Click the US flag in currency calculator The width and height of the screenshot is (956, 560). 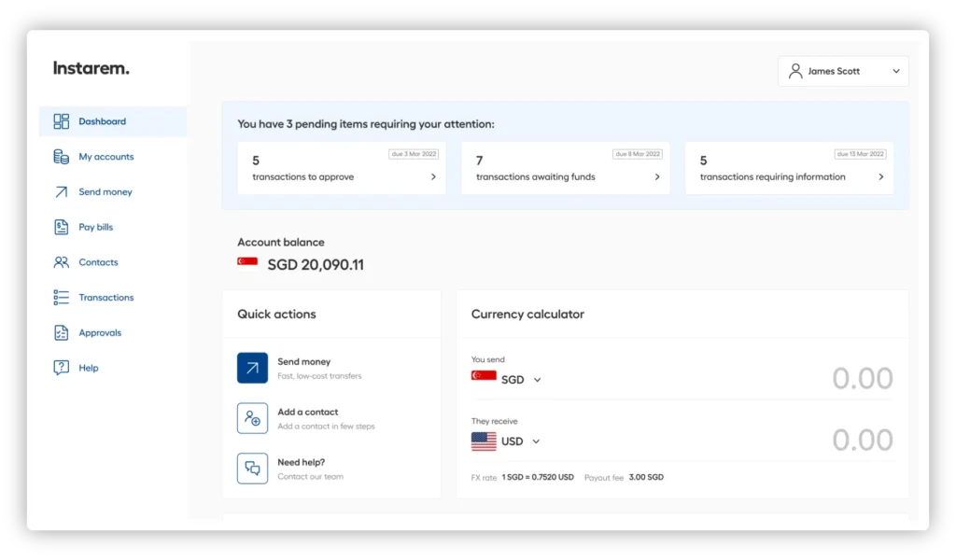click(484, 441)
